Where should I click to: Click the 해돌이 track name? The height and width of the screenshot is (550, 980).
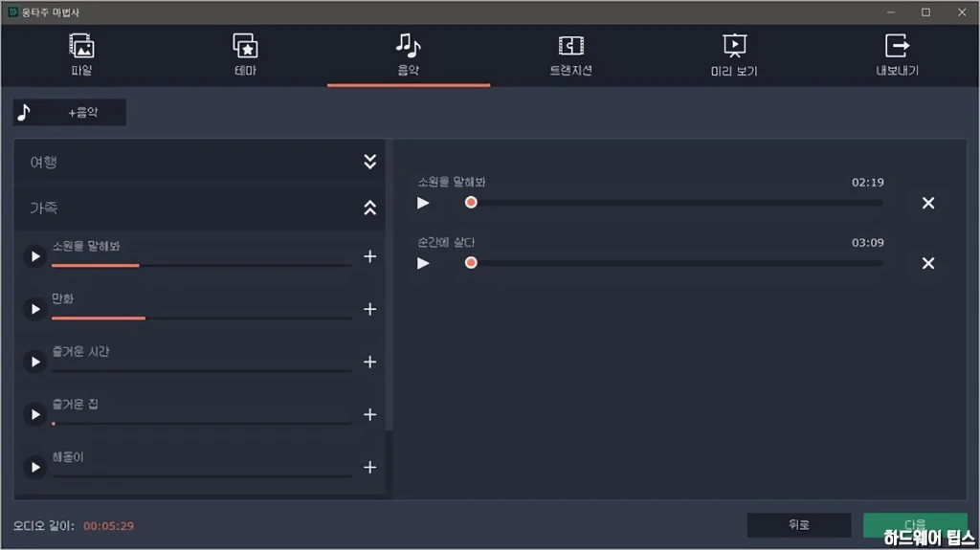click(68, 457)
